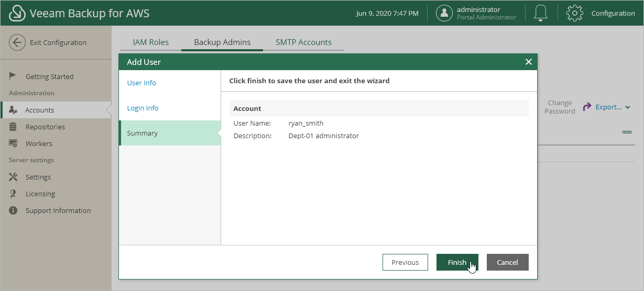The width and height of the screenshot is (644, 291).
Task: Click the date Jun 9, 2020 7:47 PM
Action: click(387, 13)
